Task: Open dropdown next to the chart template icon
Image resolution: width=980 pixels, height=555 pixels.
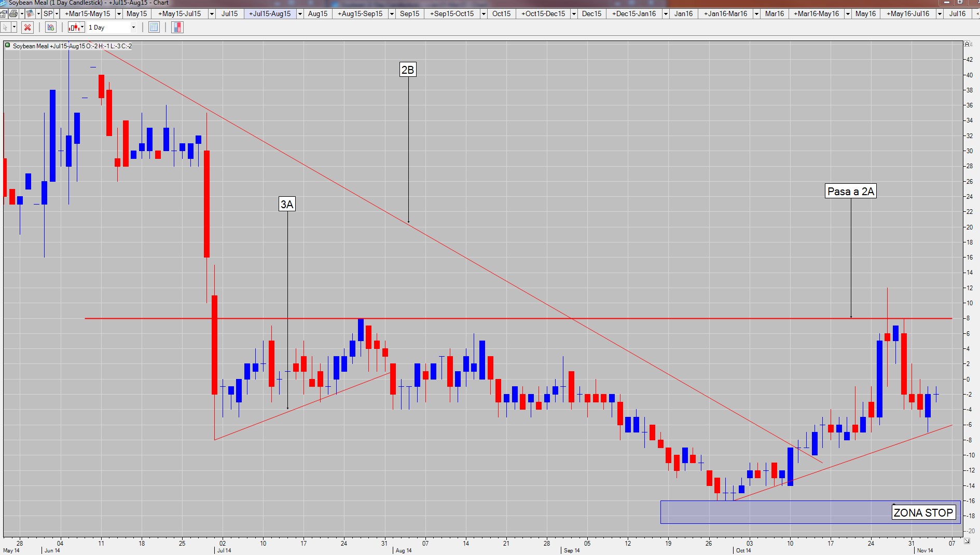Action: (38, 13)
